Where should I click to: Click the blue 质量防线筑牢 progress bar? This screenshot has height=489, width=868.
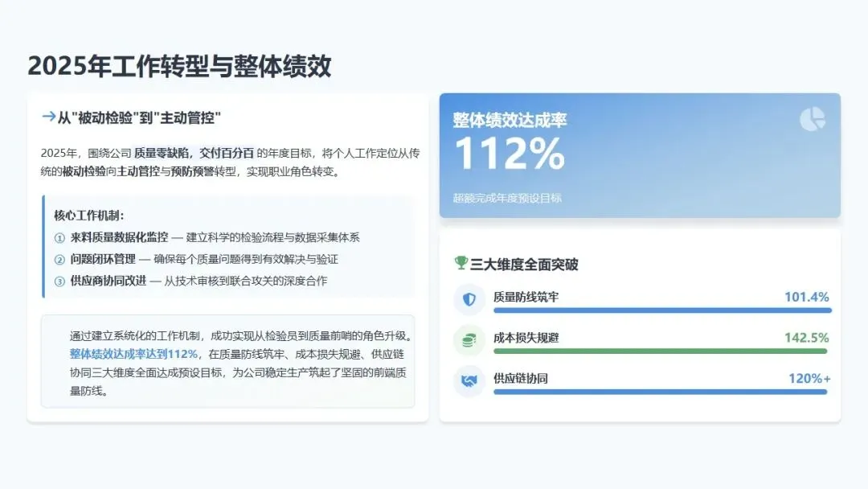[662, 310]
